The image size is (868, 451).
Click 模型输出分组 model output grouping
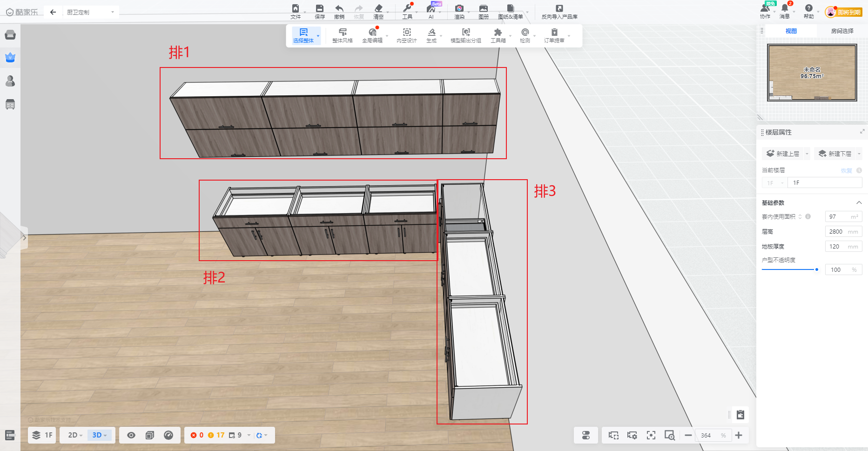click(x=466, y=35)
